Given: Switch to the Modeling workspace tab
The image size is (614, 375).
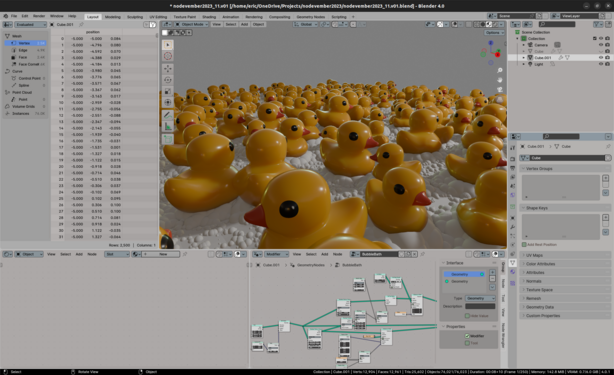Looking at the screenshot, I should pos(112,17).
